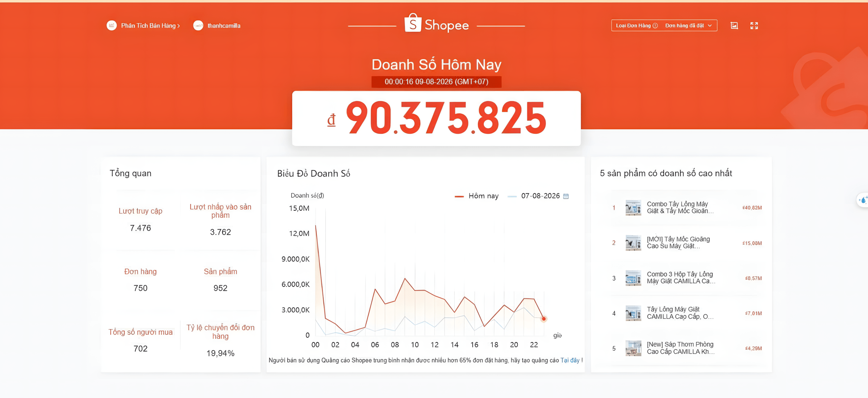This screenshot has width=868, height=398.
Task: Open the calendar date picker icon
Action: point(566,196)
